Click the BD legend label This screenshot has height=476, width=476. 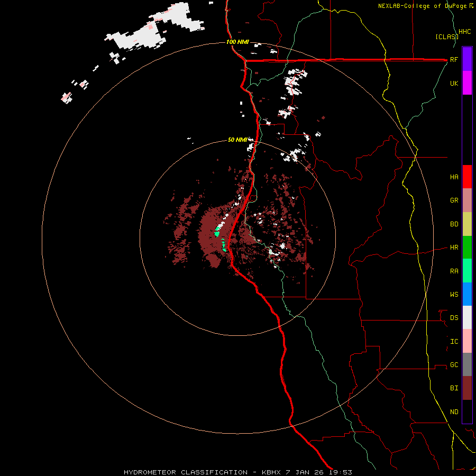coord(454,224)
